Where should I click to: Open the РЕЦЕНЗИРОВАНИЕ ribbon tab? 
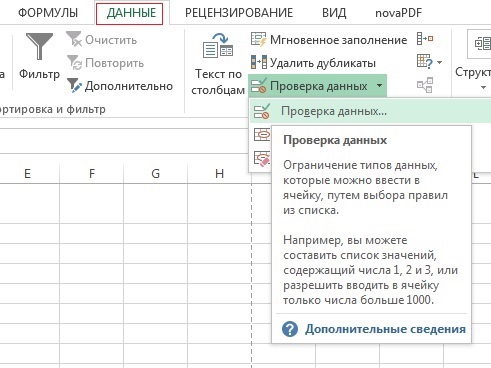click(239, 13)
